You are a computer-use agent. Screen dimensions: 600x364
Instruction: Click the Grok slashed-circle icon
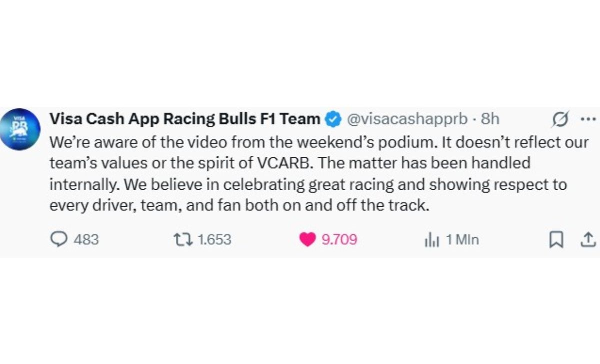(x=560, y=120)
